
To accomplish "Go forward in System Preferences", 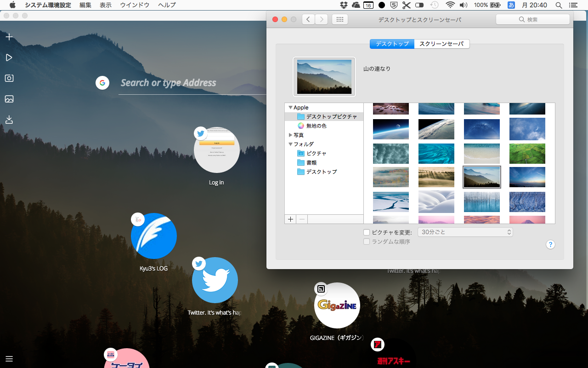I will (x=322, y=19).
